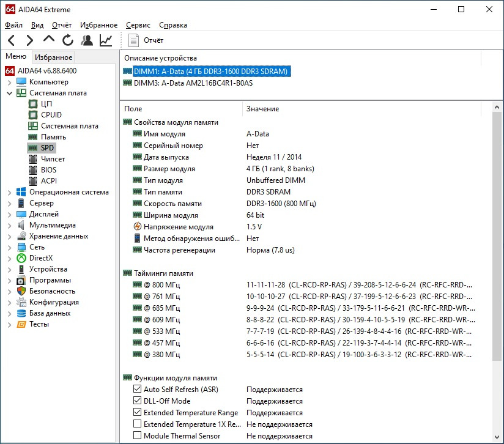504x444 pixels.
Task: Switch to the Избранное tab
Action: click(53, 57)
